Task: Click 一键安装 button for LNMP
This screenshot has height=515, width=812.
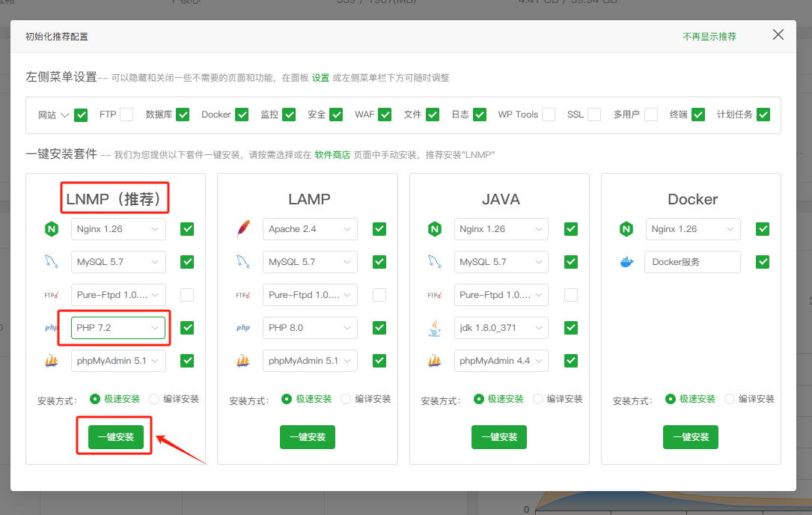Action: [x=115, y=436]
